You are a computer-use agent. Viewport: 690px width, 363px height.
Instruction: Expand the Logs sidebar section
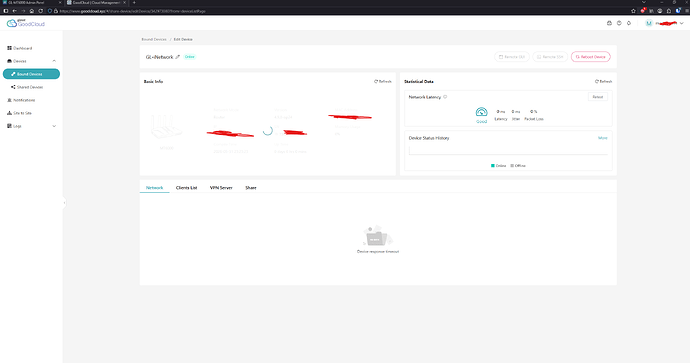(54, 126)
